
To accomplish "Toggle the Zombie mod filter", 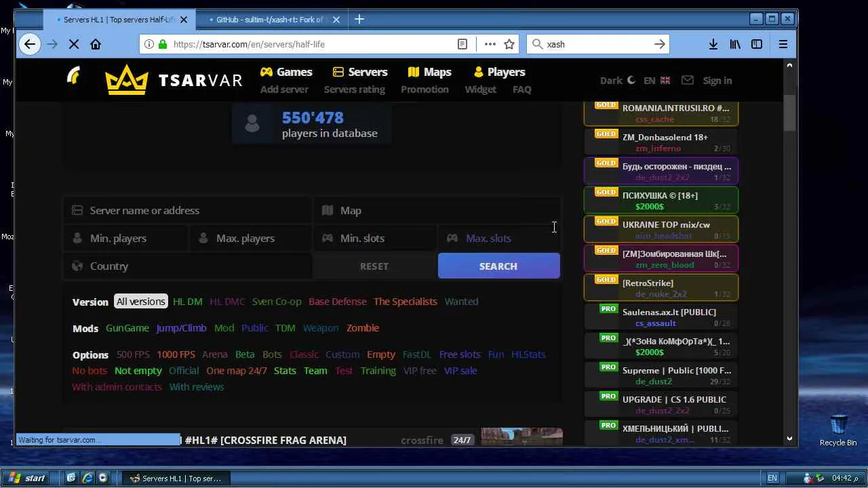I will pos(363,328).
